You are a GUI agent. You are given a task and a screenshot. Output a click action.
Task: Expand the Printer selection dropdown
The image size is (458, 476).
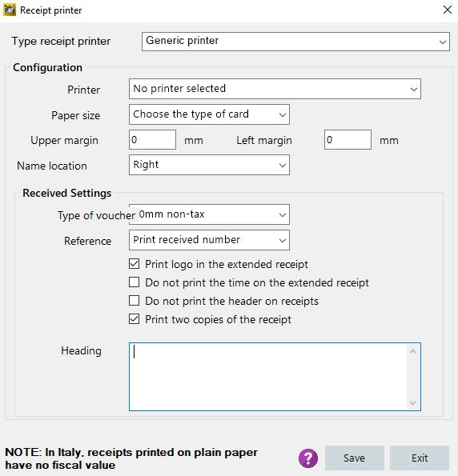[x=275, y=89]
